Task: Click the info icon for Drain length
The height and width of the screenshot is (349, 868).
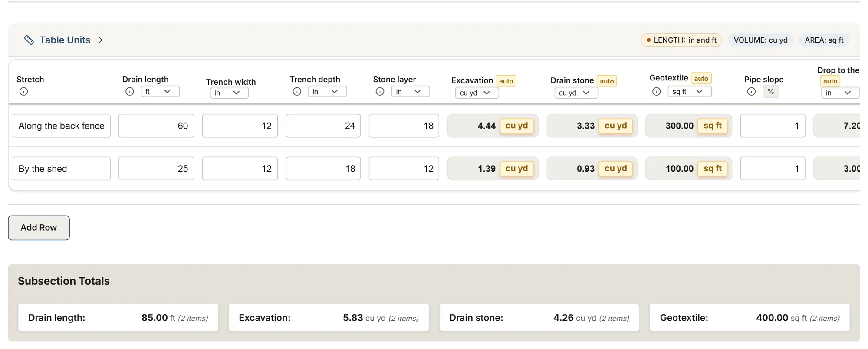Action: pos(130,91)
